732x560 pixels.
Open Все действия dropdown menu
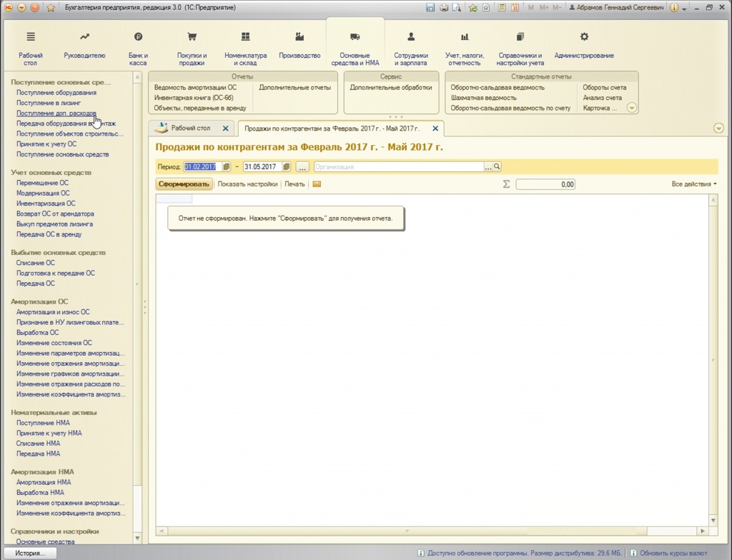click(x=693, y=184)
